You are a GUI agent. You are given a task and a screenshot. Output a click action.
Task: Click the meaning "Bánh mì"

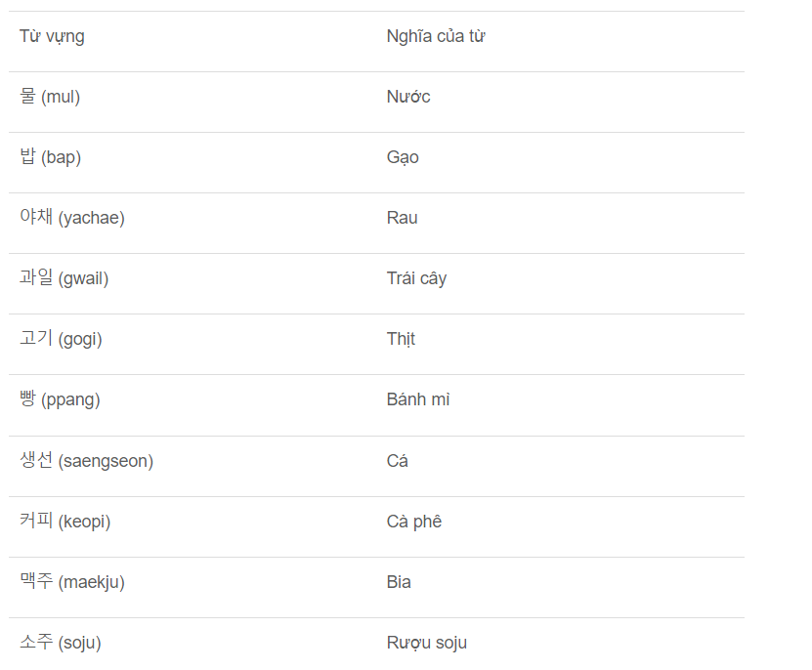(x=418, y=399)
